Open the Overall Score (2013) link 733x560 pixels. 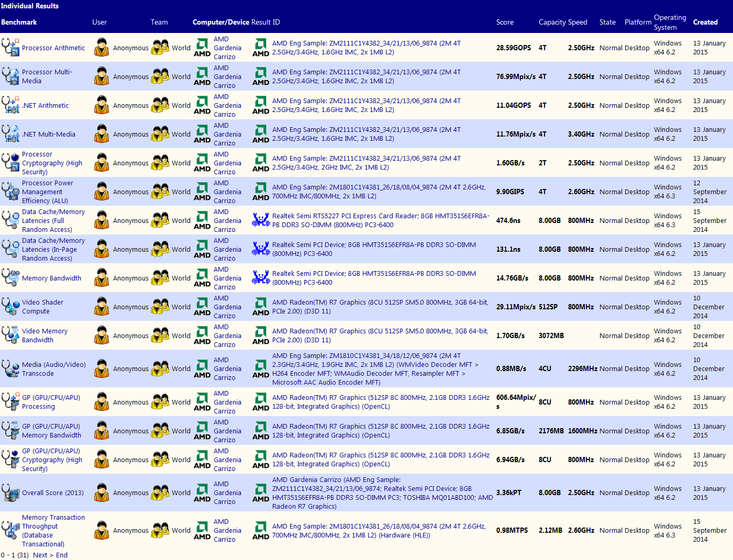click(x=53, y=492)
